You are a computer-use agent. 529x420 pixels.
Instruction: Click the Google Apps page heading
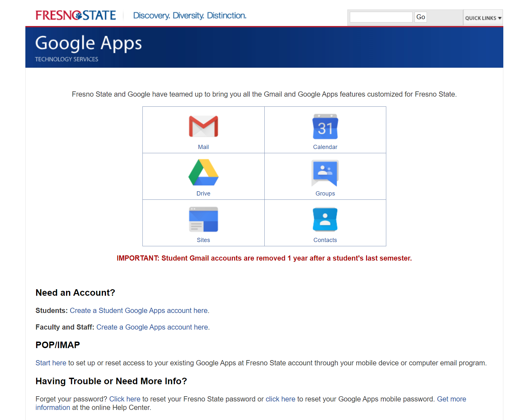[88, 44]
